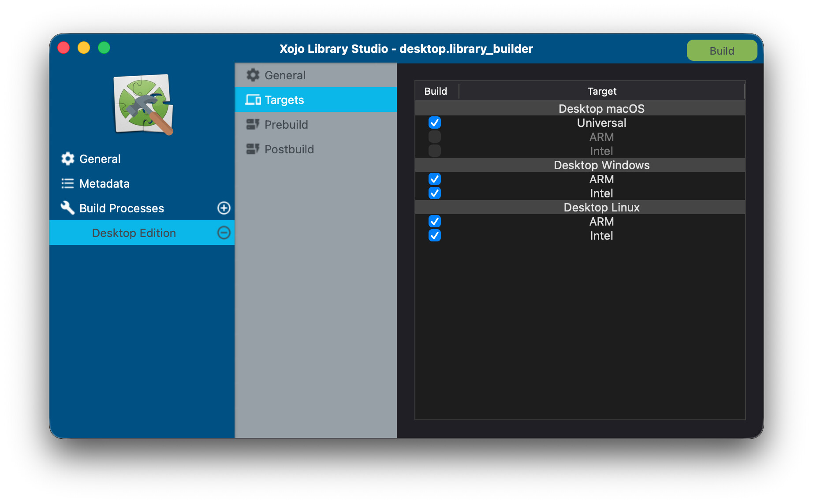Click the Metadata list icon
The width and height of the screenshot is (813, 504).
[x=67, y=183]
